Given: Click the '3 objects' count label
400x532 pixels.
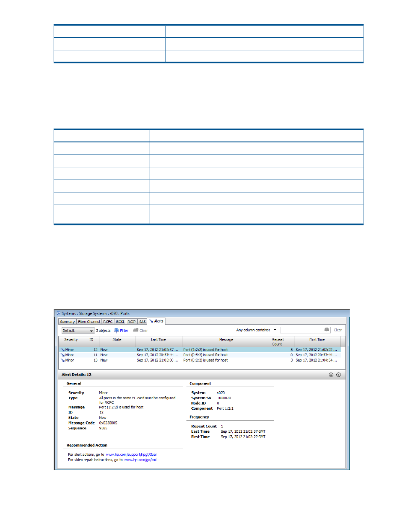Looking at the screenshot, I should tap(103, 331).
